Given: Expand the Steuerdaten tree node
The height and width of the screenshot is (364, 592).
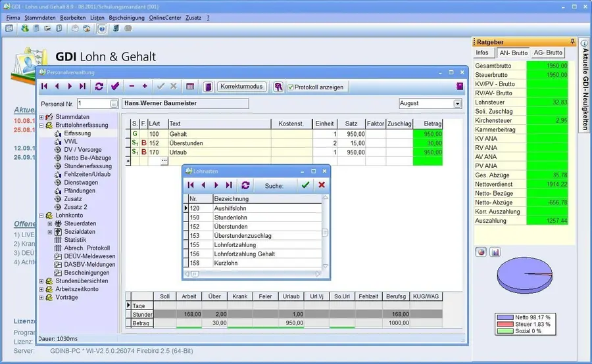Looking at the screenshot, I should point(49,223).
